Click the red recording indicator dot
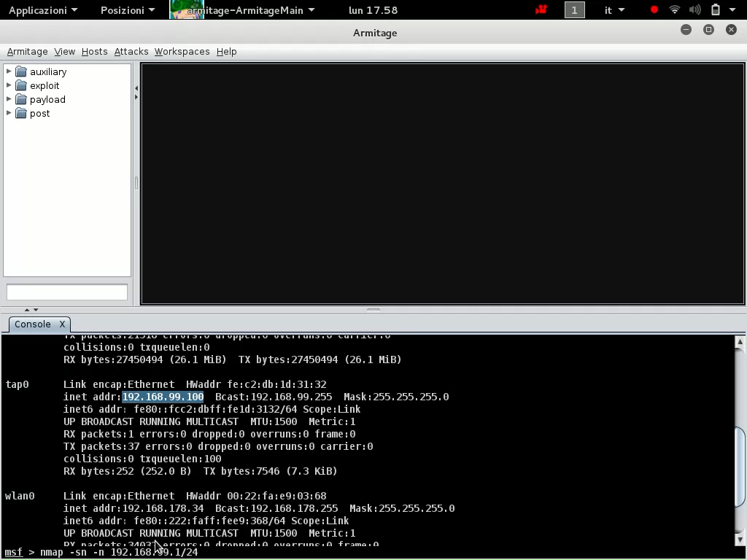Screen dimensions: 747x560 tap(654, 10)
